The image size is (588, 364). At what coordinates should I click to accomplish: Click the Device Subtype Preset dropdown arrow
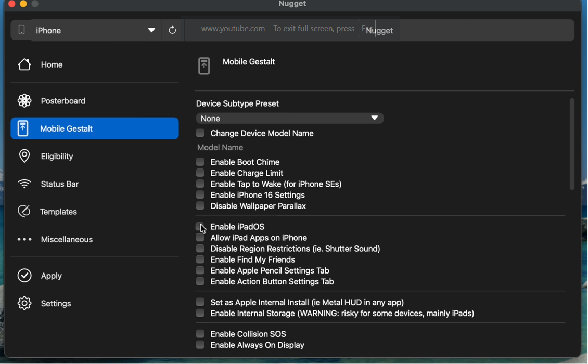coord(374,118)
